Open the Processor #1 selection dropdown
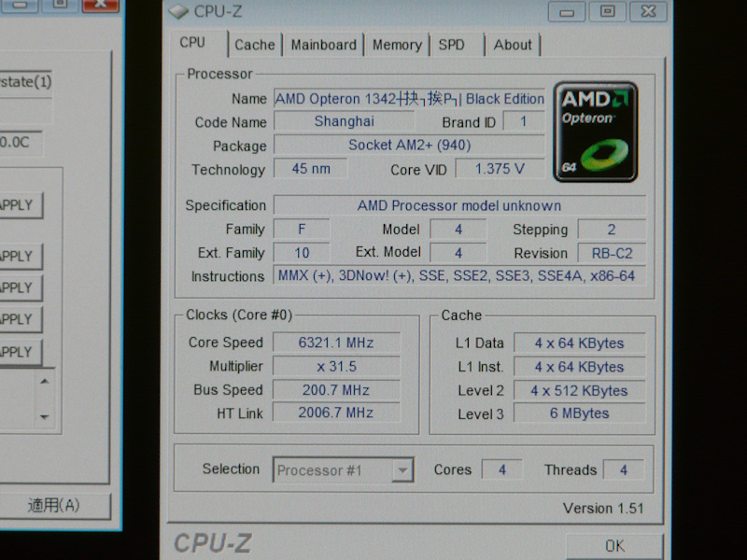Screen dimensions: 747x560 tap(343, 470)
